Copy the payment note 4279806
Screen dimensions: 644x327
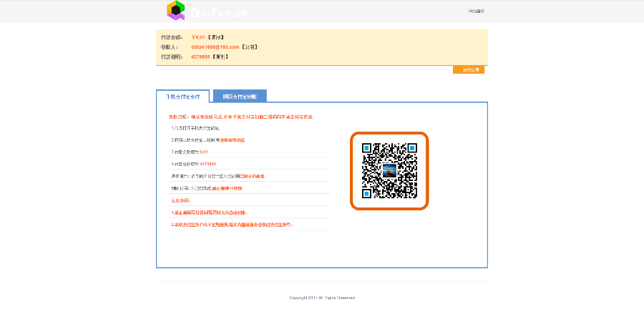click(x=220, y=57)
